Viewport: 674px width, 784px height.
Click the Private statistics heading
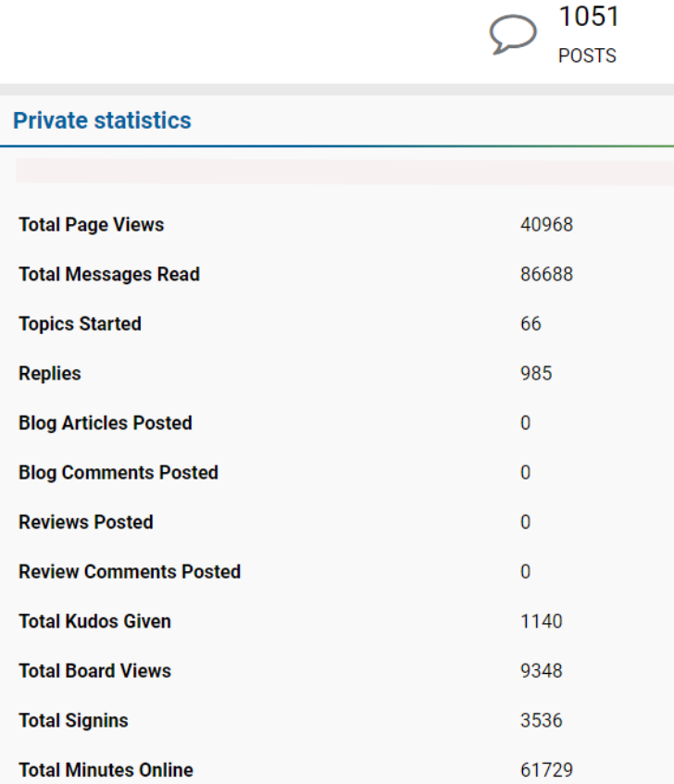(102, 120)
